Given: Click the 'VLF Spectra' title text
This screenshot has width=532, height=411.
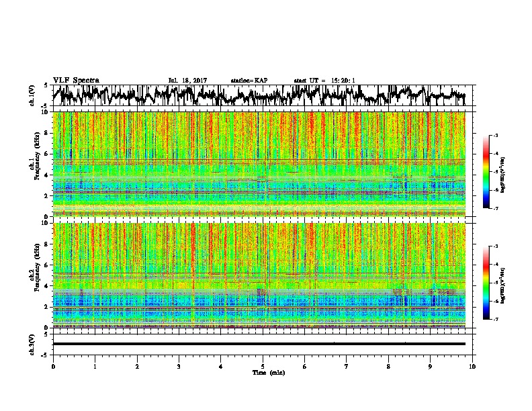Looking at the screenshot, I should (76, 81).
